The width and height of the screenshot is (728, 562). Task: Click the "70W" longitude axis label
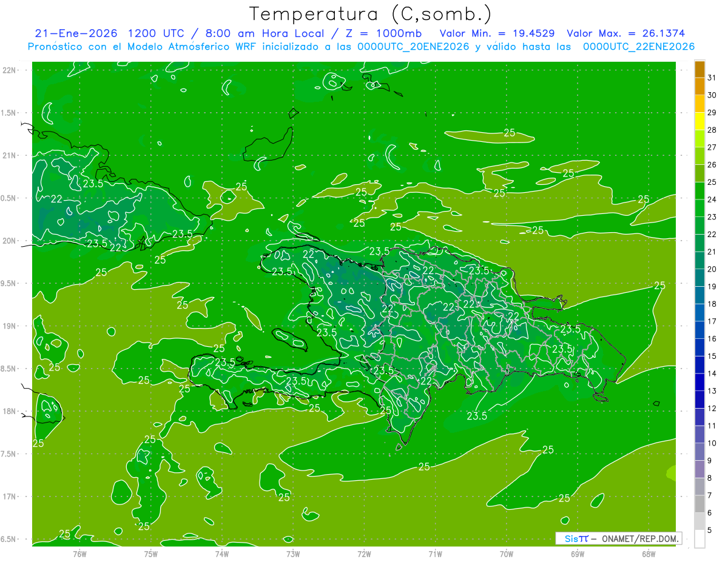[x=507, y=554]
